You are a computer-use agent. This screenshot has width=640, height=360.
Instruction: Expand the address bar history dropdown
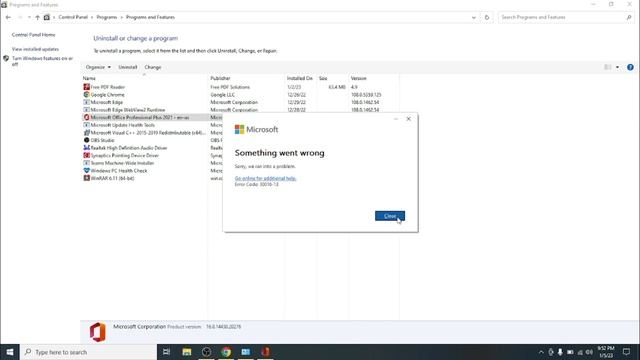coord(473,17)
